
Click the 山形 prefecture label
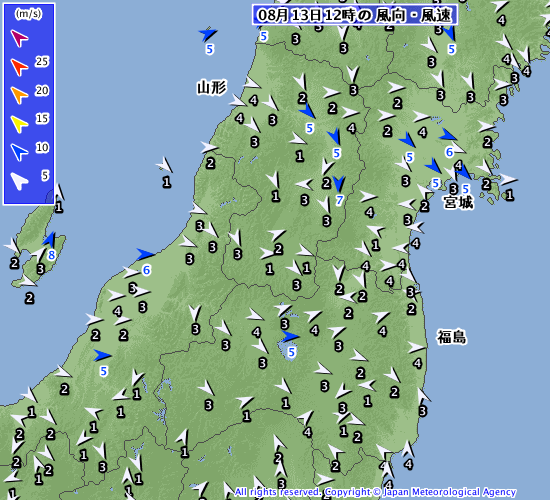(x=212, y=87)
